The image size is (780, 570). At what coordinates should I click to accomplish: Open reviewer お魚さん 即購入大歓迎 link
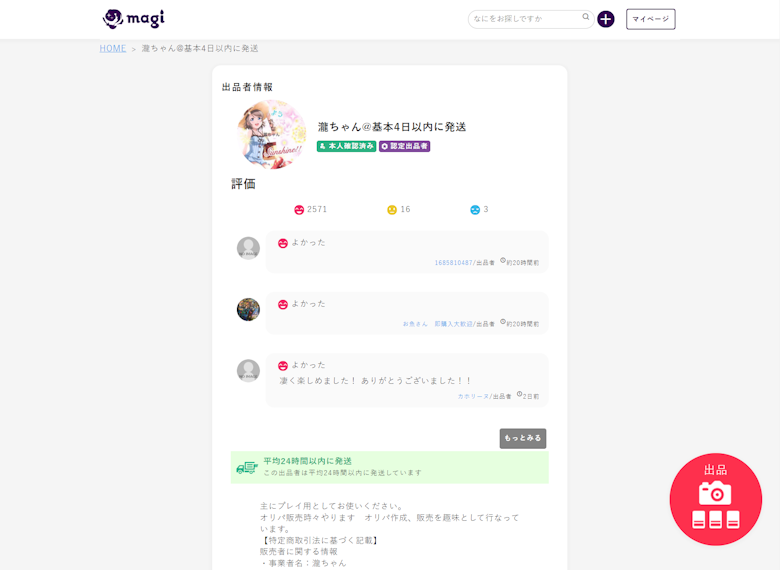438,324
